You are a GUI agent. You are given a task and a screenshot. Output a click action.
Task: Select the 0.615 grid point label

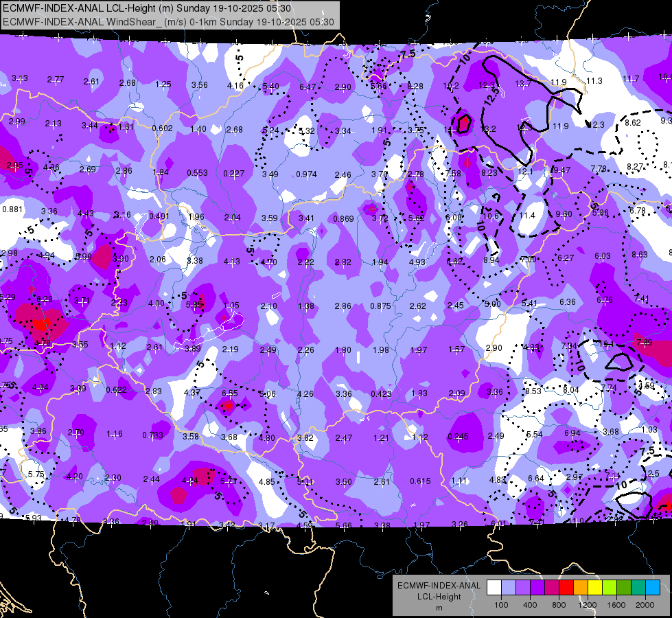coord(420,481)
